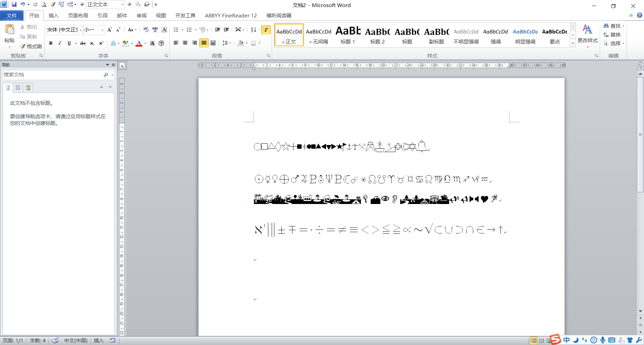This screenshot has height=345, width=644.
Task: Expand the bullets list dropdown arrow
Action: pos(182,30)
